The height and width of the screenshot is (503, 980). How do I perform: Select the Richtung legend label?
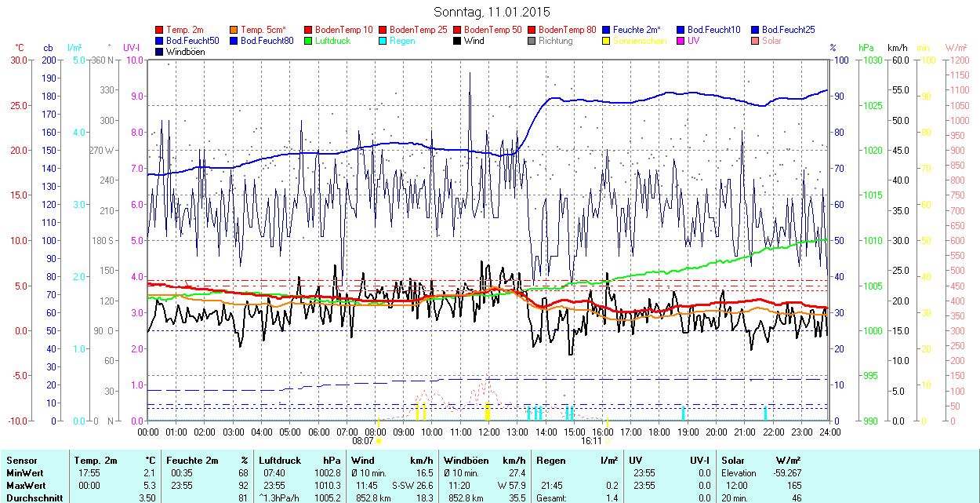tap(555, 41)
